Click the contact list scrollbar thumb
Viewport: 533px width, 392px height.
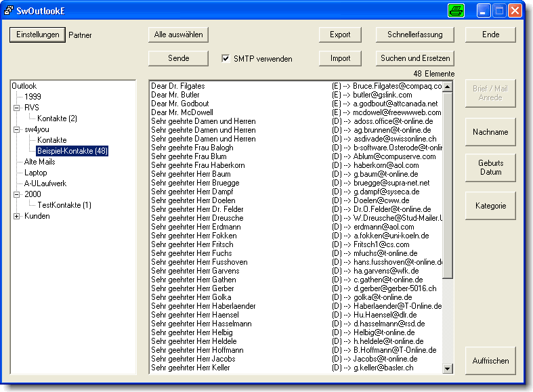coord(447,183)
